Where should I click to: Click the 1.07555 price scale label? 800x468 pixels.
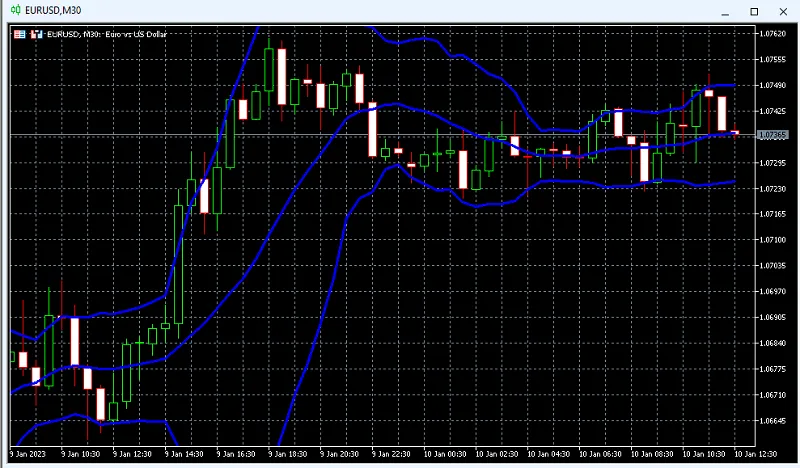[x=772, y=60]
